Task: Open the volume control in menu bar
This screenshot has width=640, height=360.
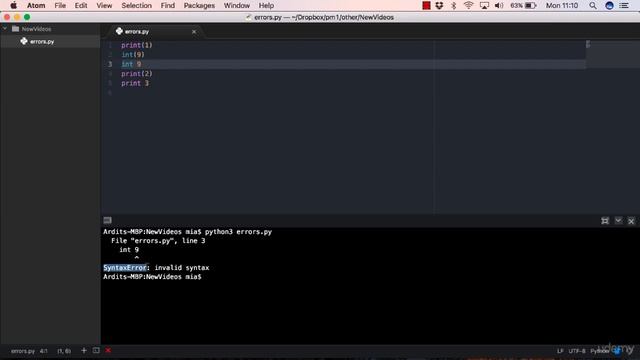Action: click(499, 5)
